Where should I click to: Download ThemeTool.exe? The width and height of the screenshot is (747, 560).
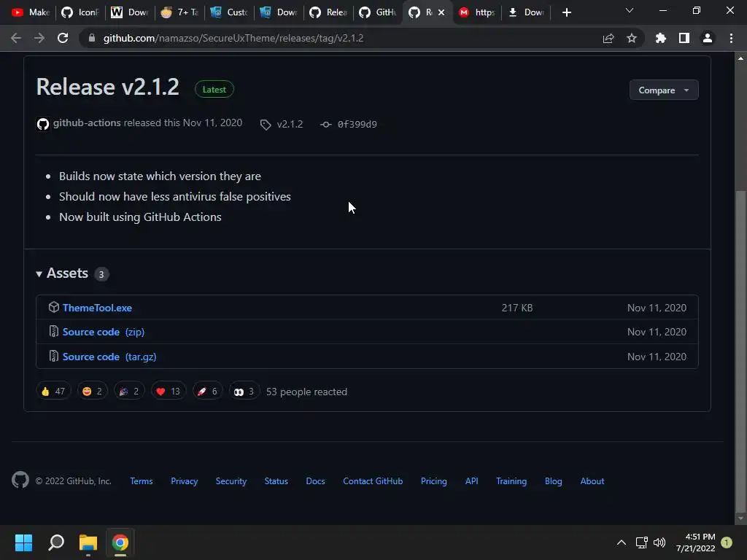pos(97,308)
